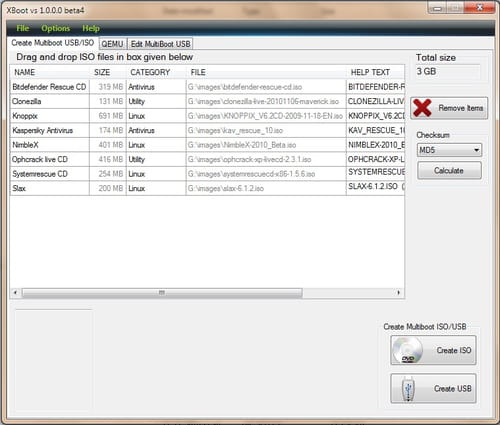Click the right arrow of horizontal scrollbar
Screen dimensions: 500x425
point(399,293)
